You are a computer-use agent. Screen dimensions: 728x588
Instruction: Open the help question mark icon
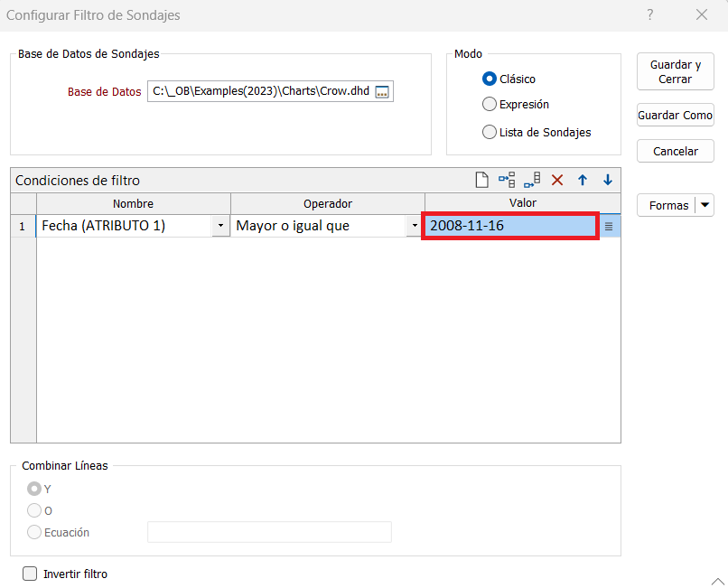point(649,15)
